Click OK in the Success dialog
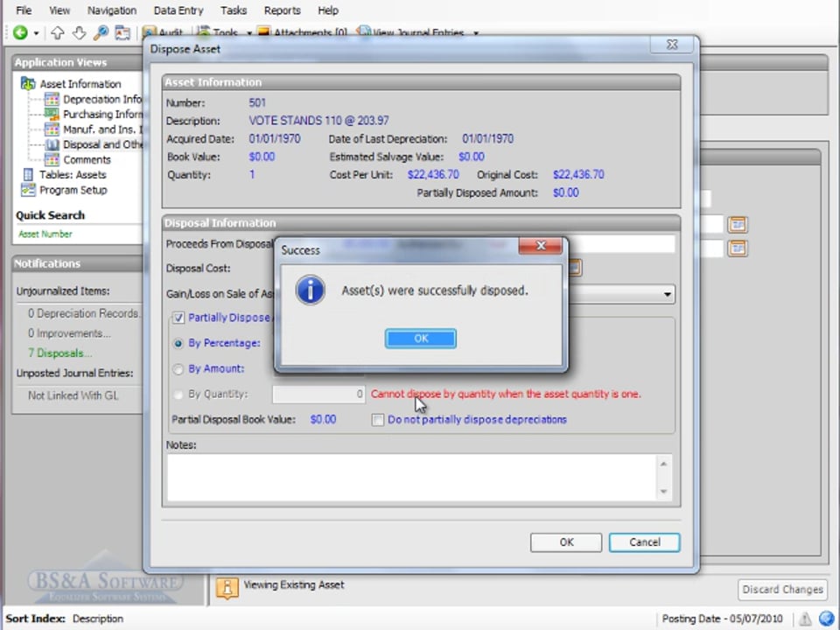Image resolution: width=840 pixels, height=630 pixels. click(x=421, y=339)
